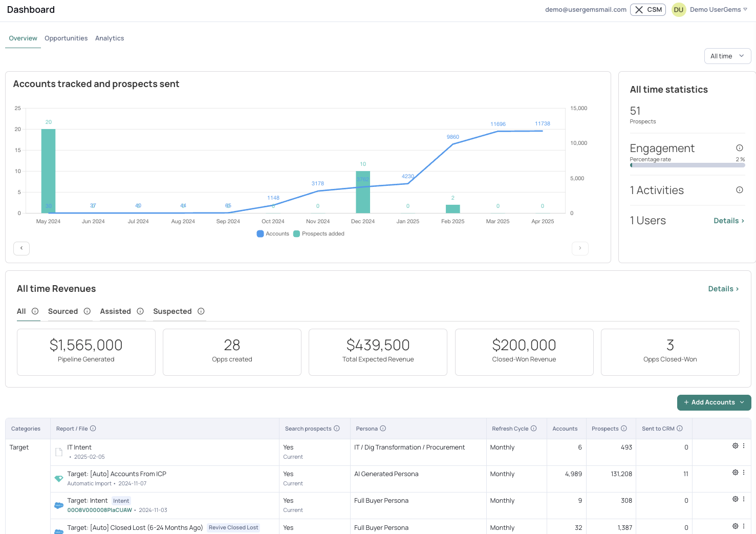
Task: Switch to the Analytics tab
Action: (110, 38)
